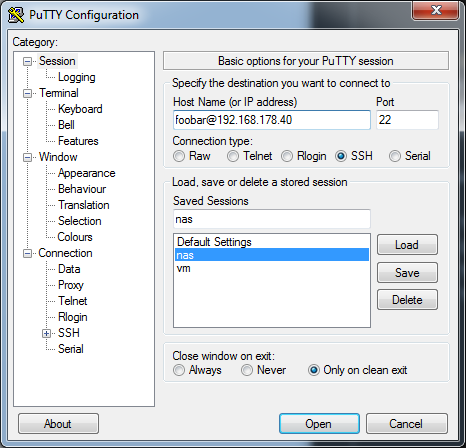Collapse the Window tree node
466x448 pixels.
click(x=27, y=157)
